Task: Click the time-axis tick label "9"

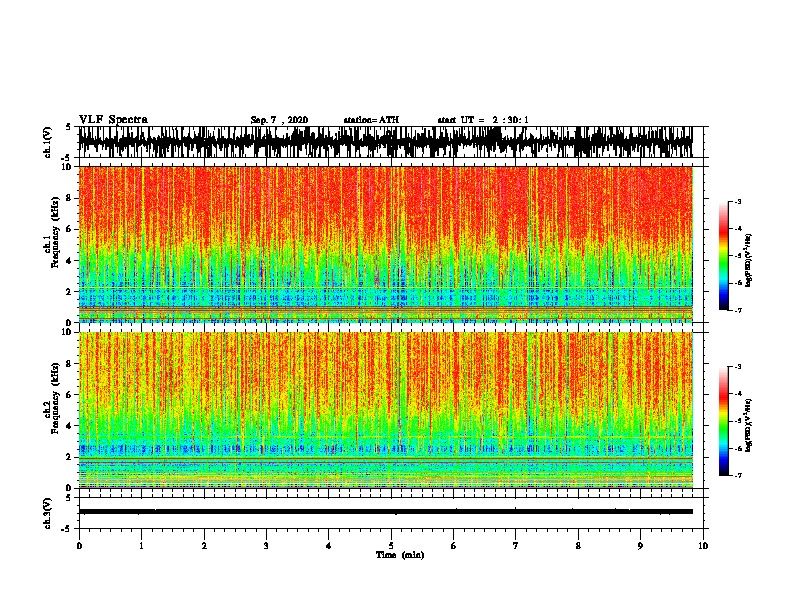Action: [640, 545]
